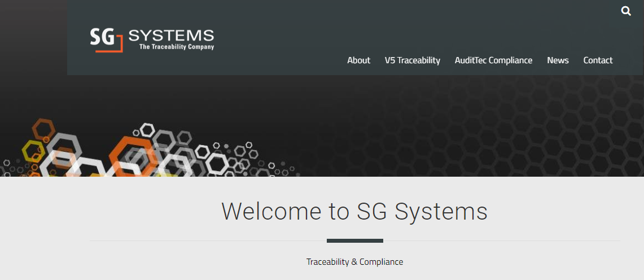Click the olive-yellow hexagon at banner left
Screen dimensions: 644x280
[x=33, y=150]
